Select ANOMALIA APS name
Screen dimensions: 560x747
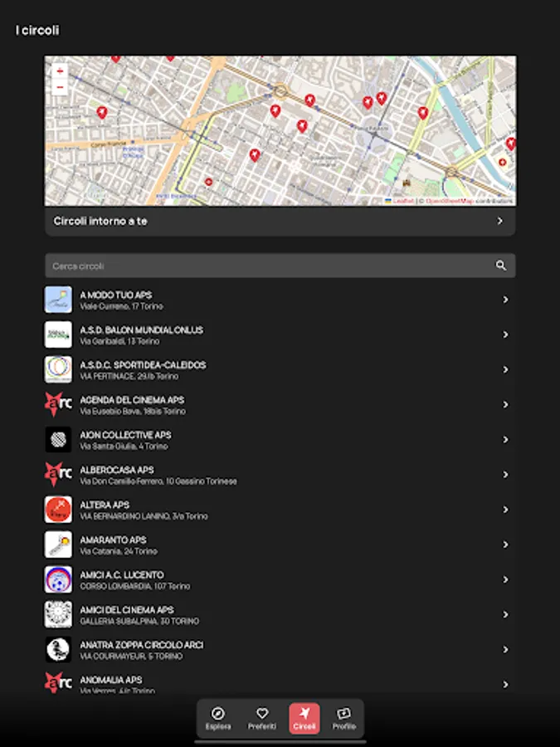(110, 680)
